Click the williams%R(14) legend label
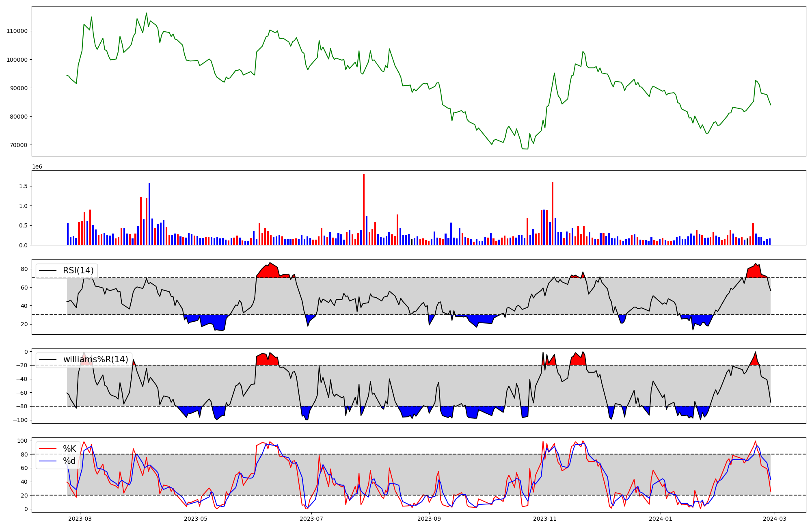This screenshot has height=528, width=812. pos(95,359)
